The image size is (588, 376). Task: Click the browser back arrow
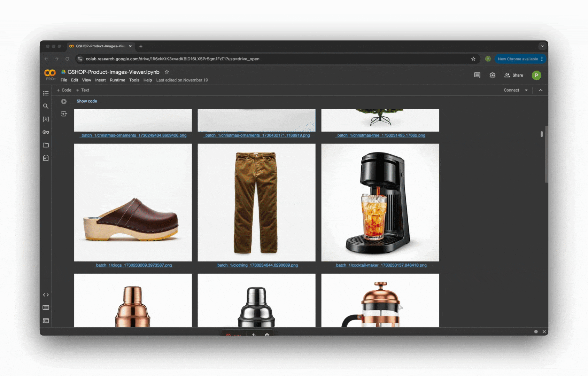[46, 59]
